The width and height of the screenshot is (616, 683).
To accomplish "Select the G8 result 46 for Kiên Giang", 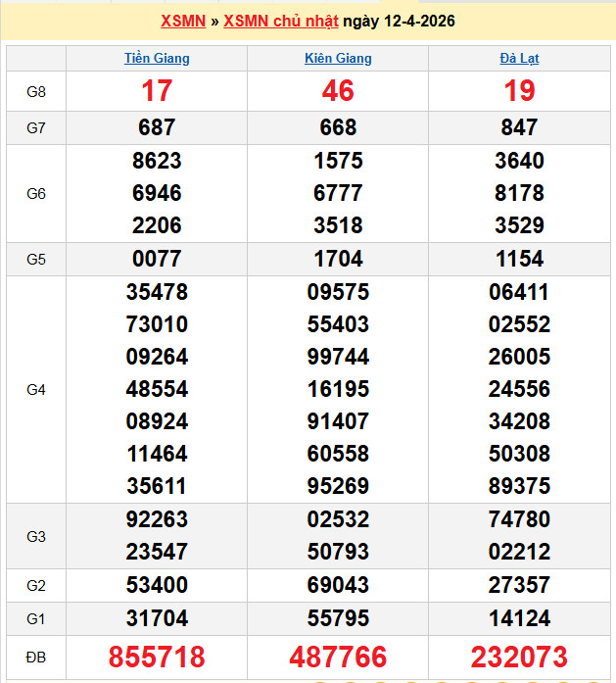I will tap(338, 91).
